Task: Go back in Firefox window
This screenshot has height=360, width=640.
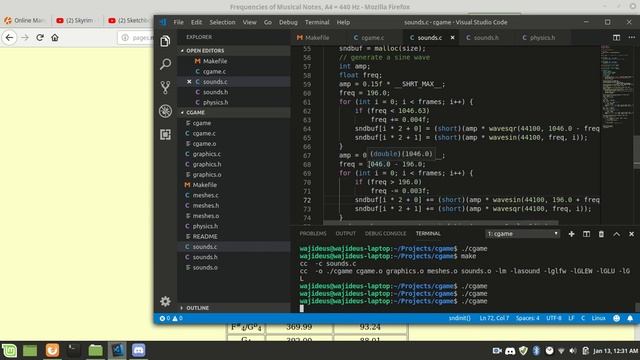Action: click(x=9, y=38)
